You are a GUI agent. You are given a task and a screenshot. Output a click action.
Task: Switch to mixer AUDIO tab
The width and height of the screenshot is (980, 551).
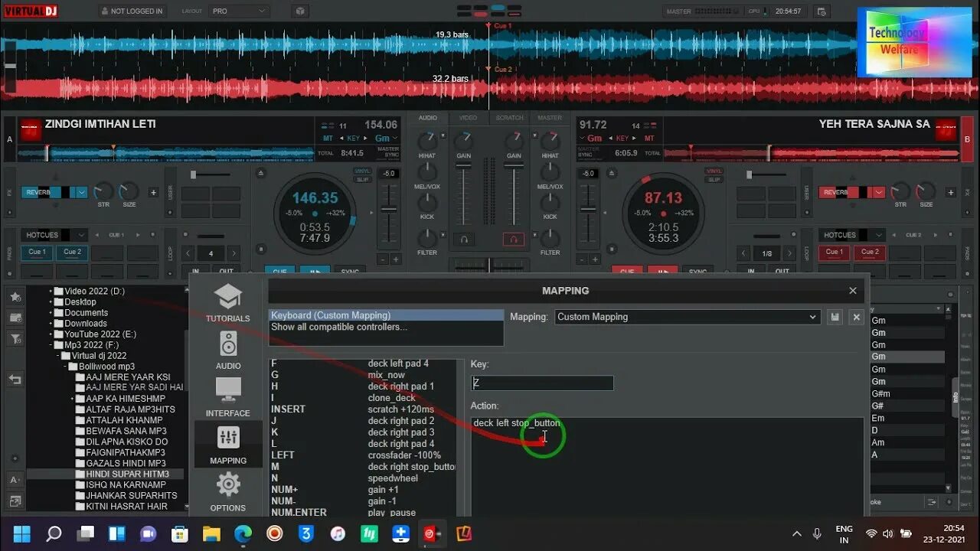[428, 118]
